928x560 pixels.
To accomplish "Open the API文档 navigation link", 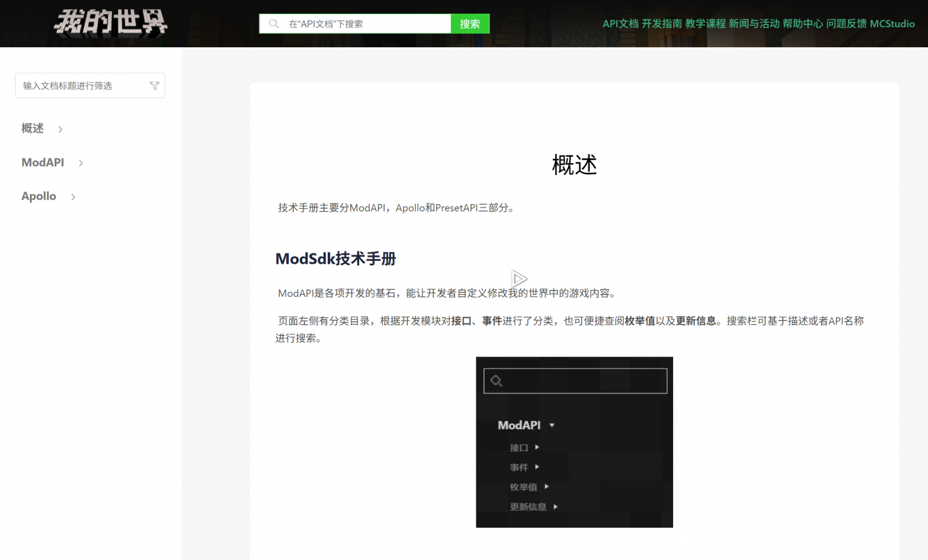I will point(620,23).
